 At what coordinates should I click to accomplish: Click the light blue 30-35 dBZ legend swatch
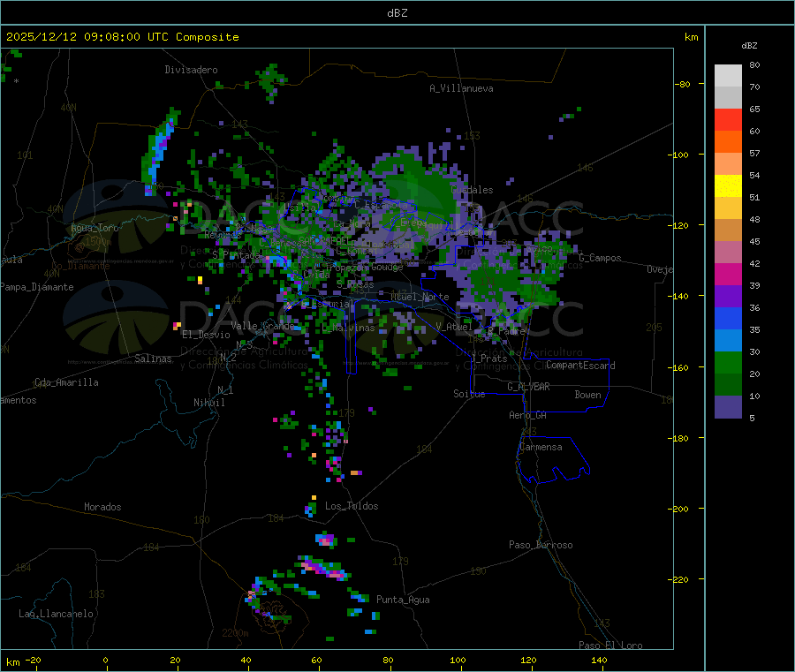[x=728, y=341]
